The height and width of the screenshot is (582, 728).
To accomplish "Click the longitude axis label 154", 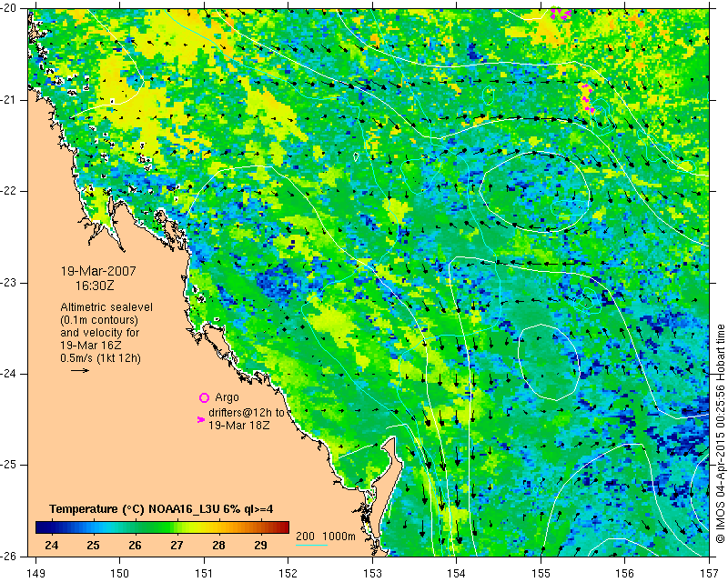I will tap(457, 574).
